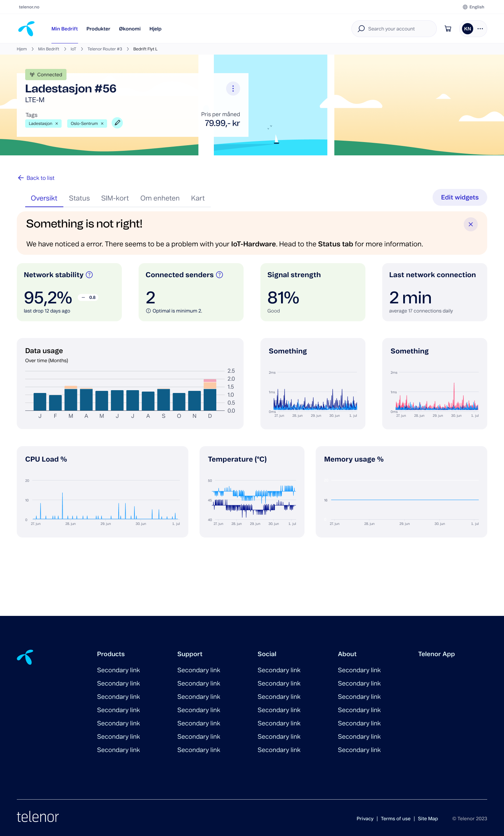
Task: Click the Bedrift Flyt L breadcrumb text
Action: tap(145, 49)
